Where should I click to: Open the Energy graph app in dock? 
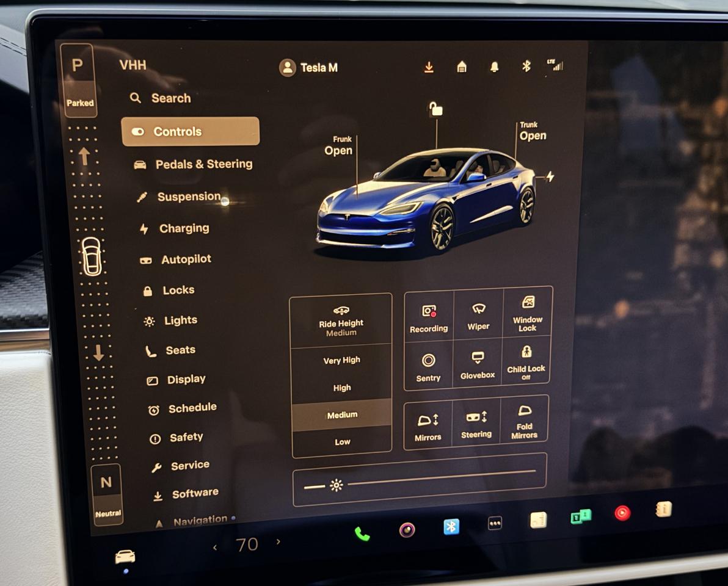tap(539, 520)
